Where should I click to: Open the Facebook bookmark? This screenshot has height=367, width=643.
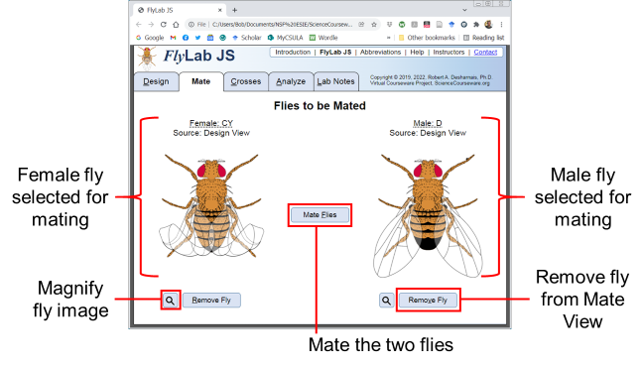[x=185, y=37]
